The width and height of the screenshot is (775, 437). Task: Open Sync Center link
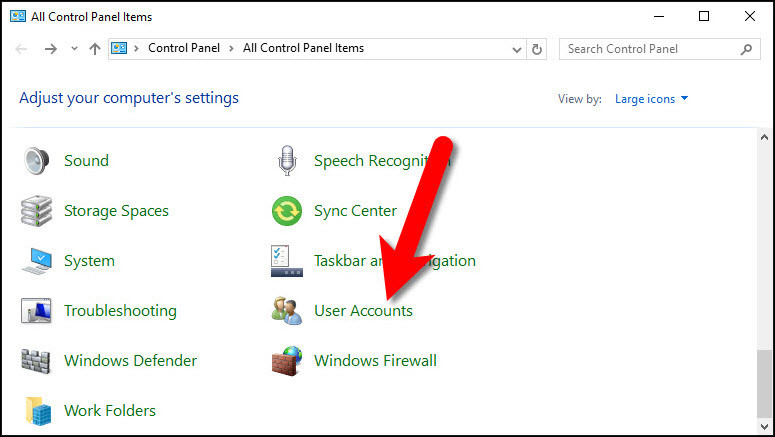[x=355, y=211]
